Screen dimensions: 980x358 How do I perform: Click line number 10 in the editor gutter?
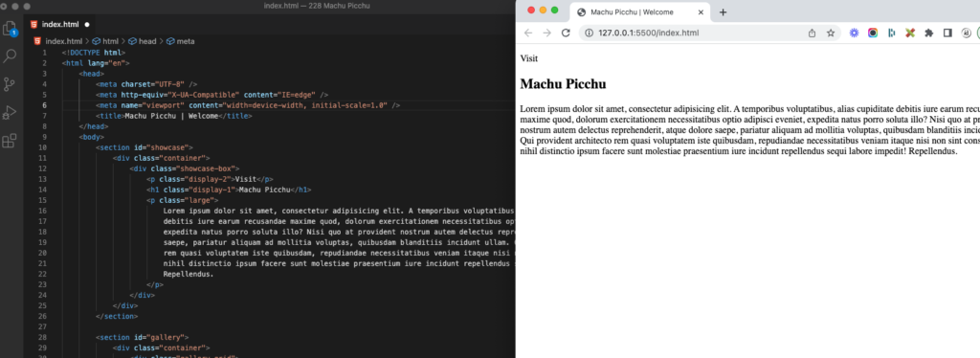pos(42,147)
